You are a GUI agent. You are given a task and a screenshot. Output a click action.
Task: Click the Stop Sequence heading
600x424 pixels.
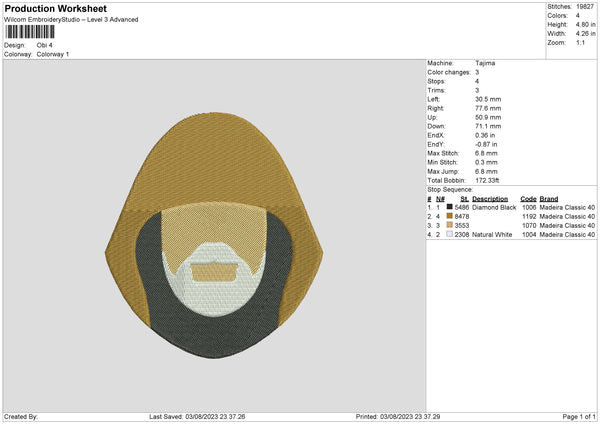pos(449,188)
